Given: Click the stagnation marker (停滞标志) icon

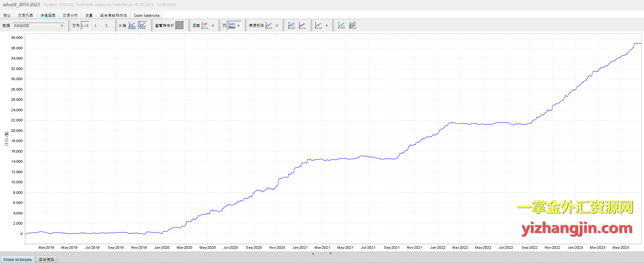Looking at the screenshot, I should click(x=269, y=26).
